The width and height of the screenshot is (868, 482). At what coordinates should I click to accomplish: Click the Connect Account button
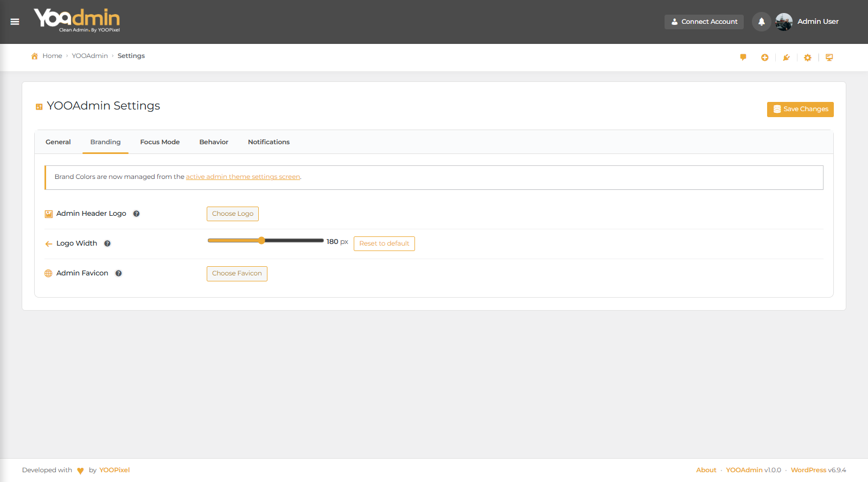click(x=704, y=22)
